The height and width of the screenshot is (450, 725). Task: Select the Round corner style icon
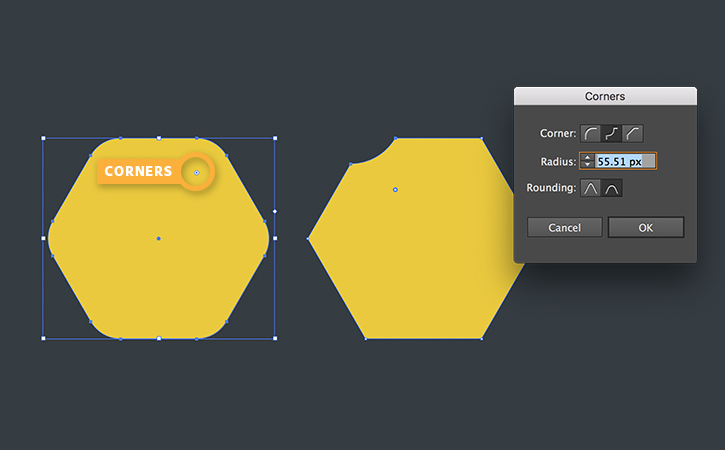(x=590, y=134)
